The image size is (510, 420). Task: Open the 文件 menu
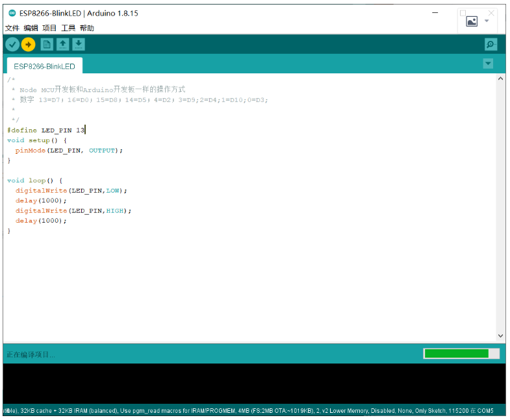12,28
